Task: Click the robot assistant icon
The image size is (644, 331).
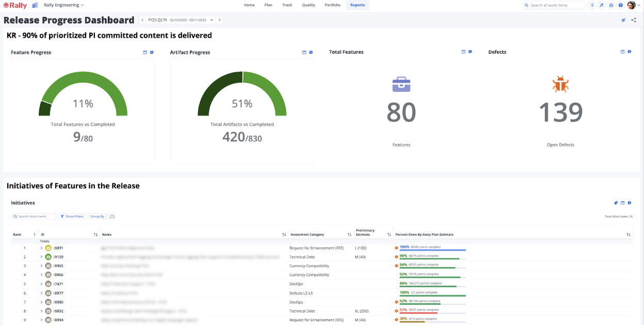Action: pos(611,5)
